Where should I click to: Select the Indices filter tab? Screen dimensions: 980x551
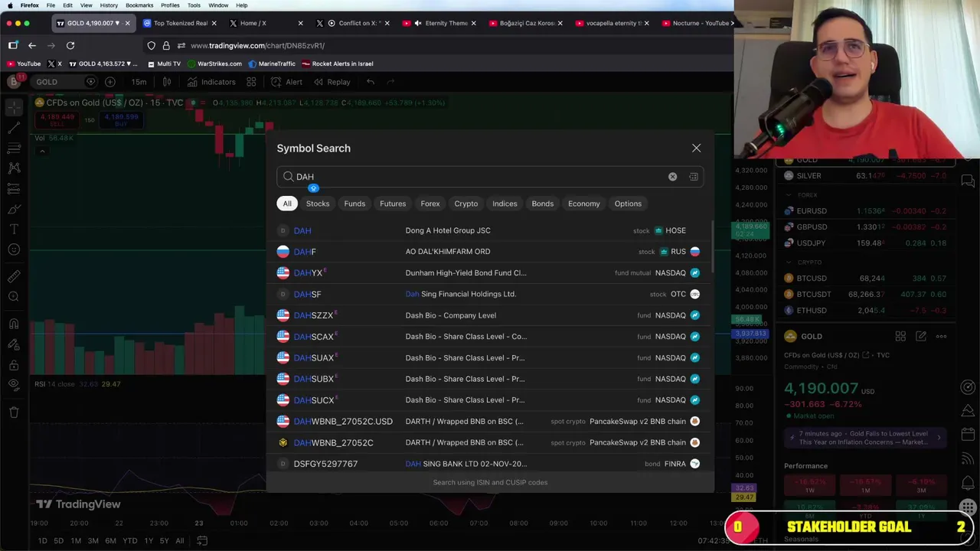(x=505, y=204)
